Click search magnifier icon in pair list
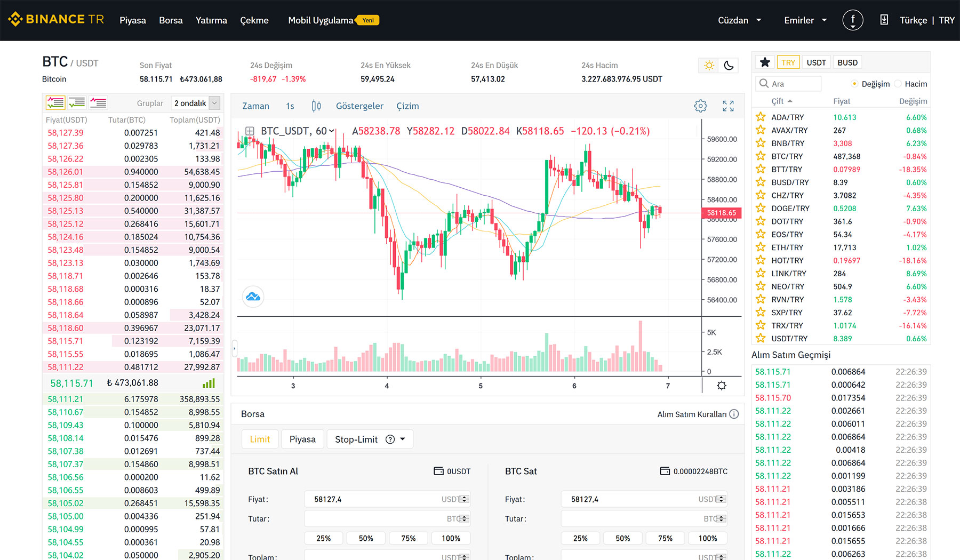This screenshot has height=560, width=960. 764,84
